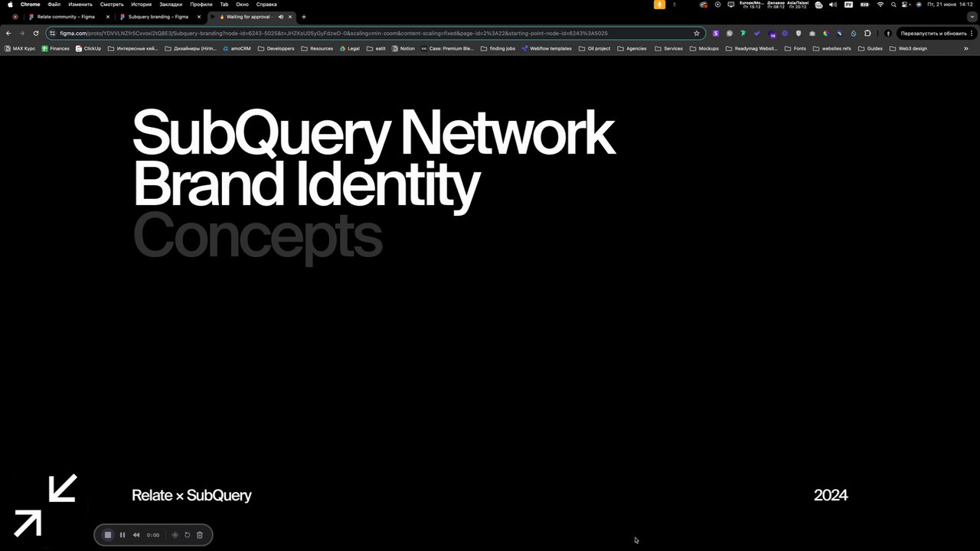The image size is (980, 551).
Task: Exit fullscreen using the inward arrows icon
Action: pos(46,506)
